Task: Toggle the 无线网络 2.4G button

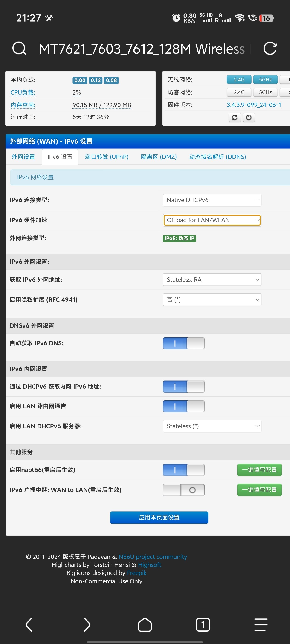Action: [239, 80]
